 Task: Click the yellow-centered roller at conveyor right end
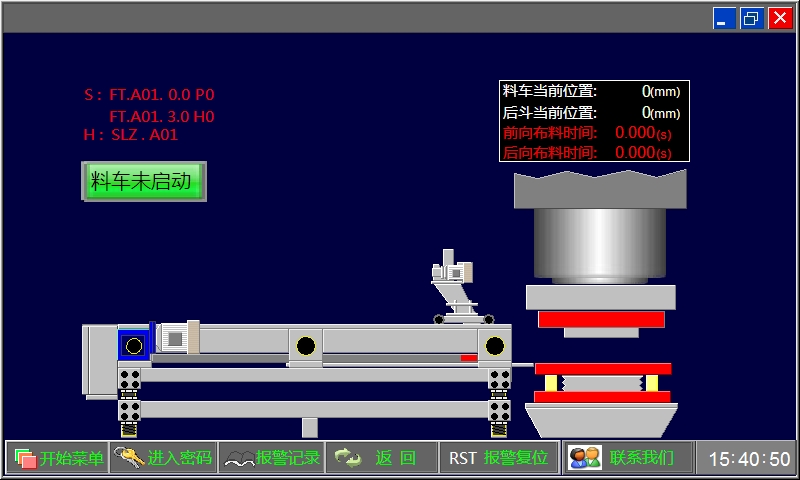click(x=493, y=346)
